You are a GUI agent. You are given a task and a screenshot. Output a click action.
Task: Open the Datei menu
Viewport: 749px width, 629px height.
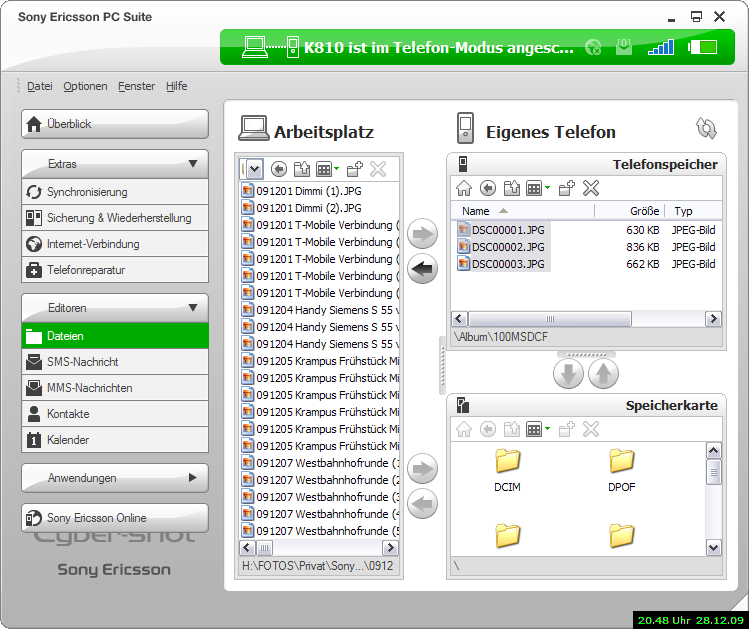(x=40, y=86)
